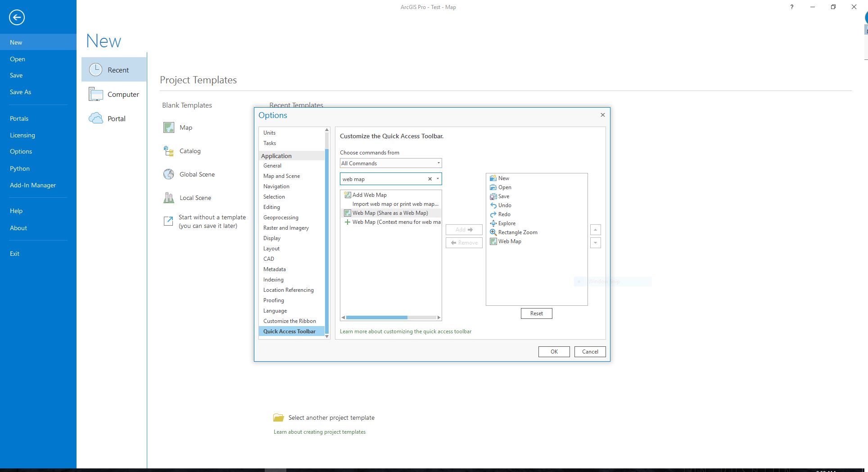Image resolution: width=868 pixels, height=472 pixels.
Task: Select Add Web Map command icon
Action: point(348,195)
